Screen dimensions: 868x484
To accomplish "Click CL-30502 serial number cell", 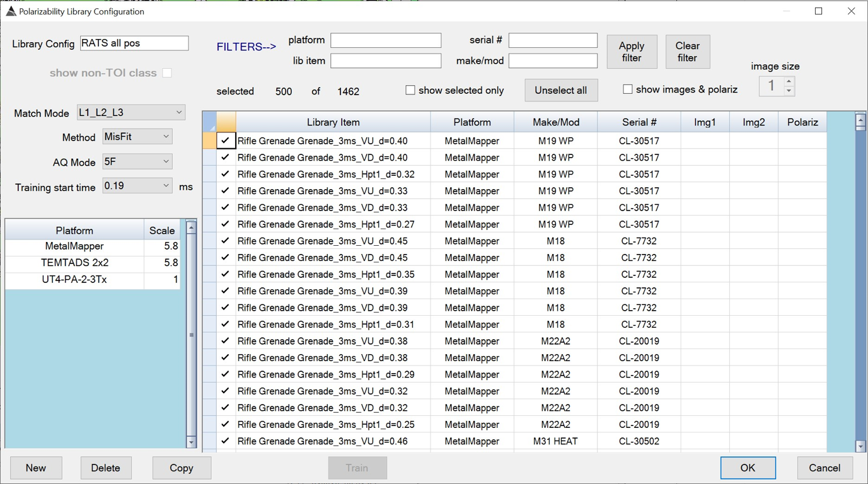I will [x=639, y=441].
